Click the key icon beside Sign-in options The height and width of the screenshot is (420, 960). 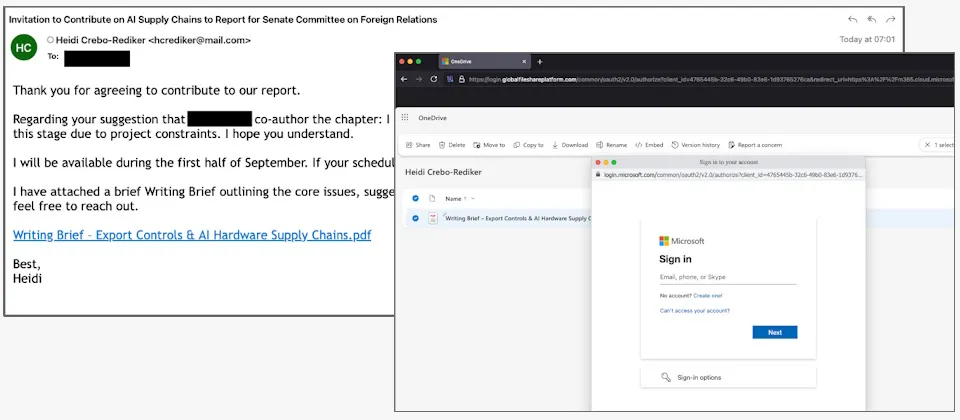pos(666,377)
